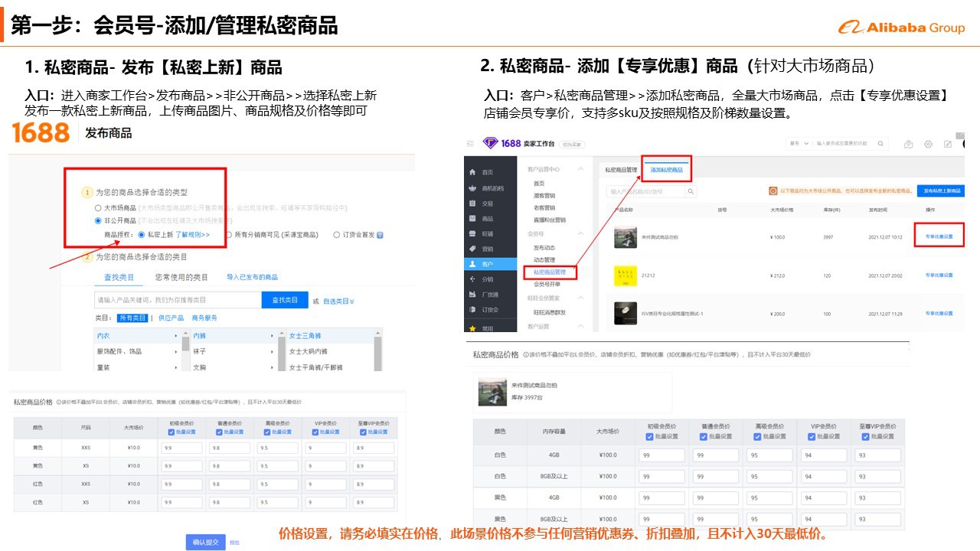The width and height of the screenshot is (980, 551).
Task: Click the 首页 home icon in sidebar
Action: pyautogui.click(x=472, y=172)
